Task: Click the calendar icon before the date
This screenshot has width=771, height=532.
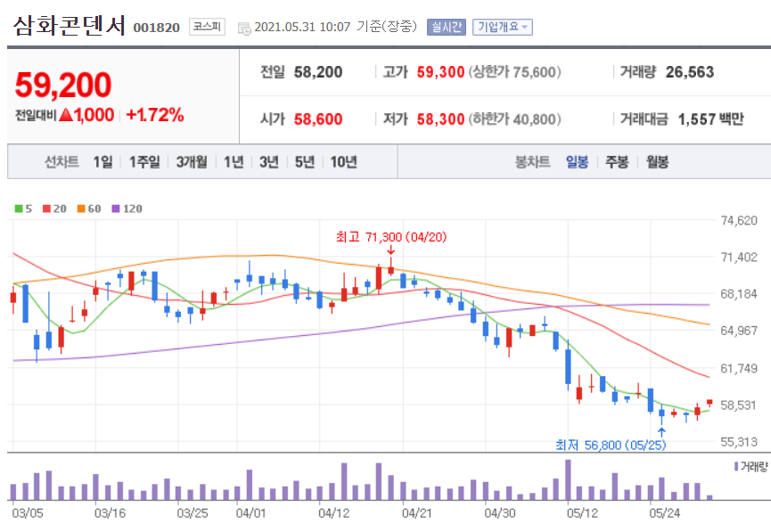Action: (244, 29)
